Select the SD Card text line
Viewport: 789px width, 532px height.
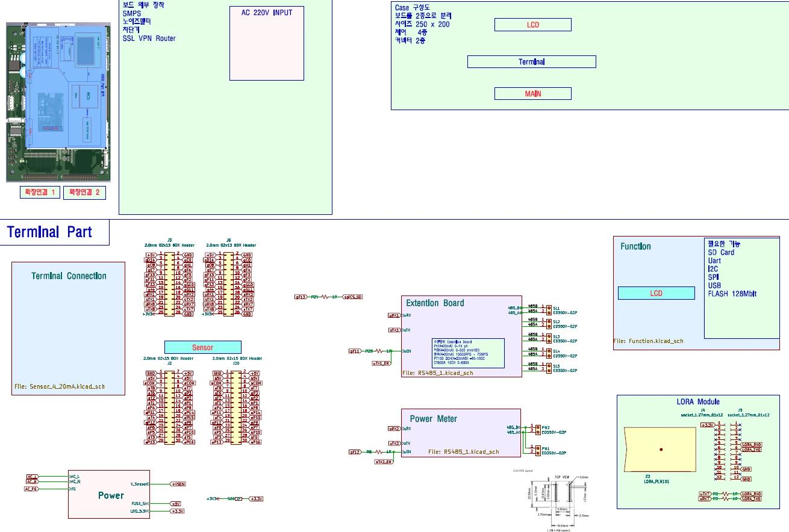coord(721,252)
